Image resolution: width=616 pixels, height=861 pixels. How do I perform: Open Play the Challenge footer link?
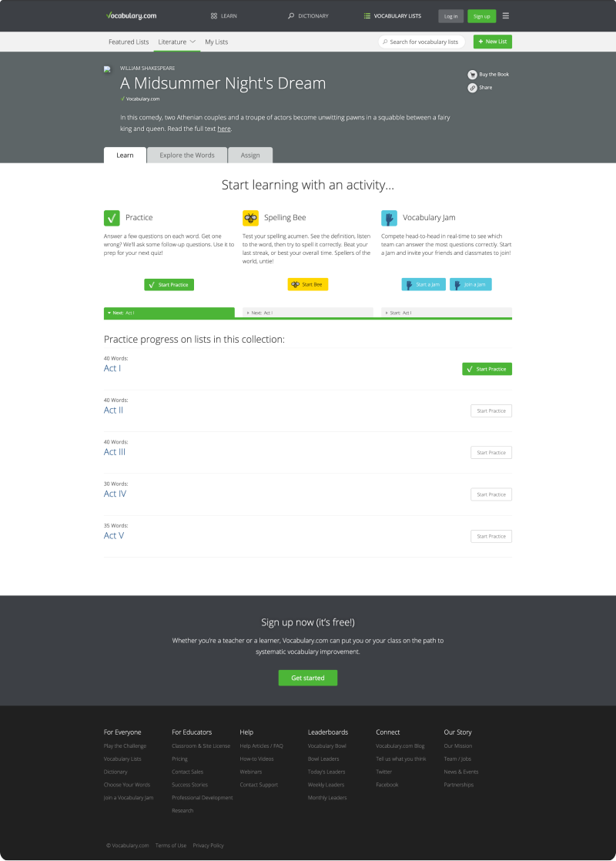pyautogui.click(x=126, y=746)
